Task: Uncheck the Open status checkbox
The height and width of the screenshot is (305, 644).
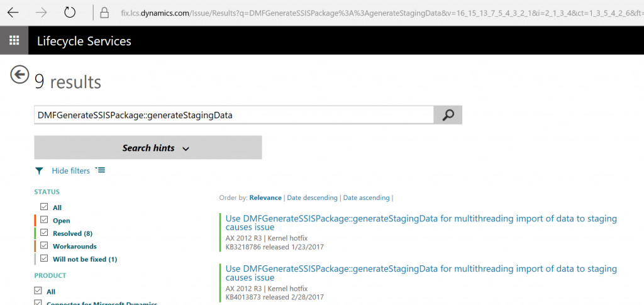Action: point(45,220)
